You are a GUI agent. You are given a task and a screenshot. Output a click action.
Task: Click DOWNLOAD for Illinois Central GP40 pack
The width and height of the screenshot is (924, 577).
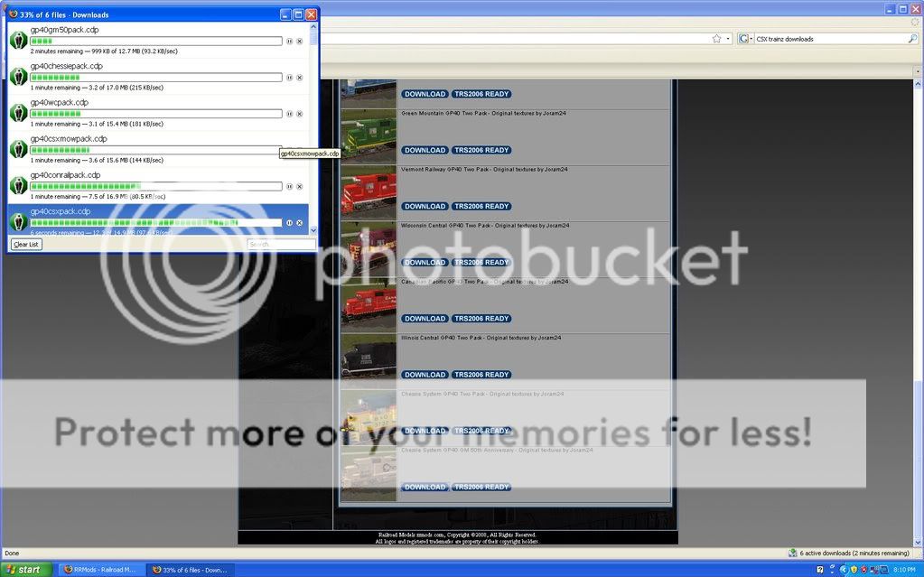[x=425, y=375]
